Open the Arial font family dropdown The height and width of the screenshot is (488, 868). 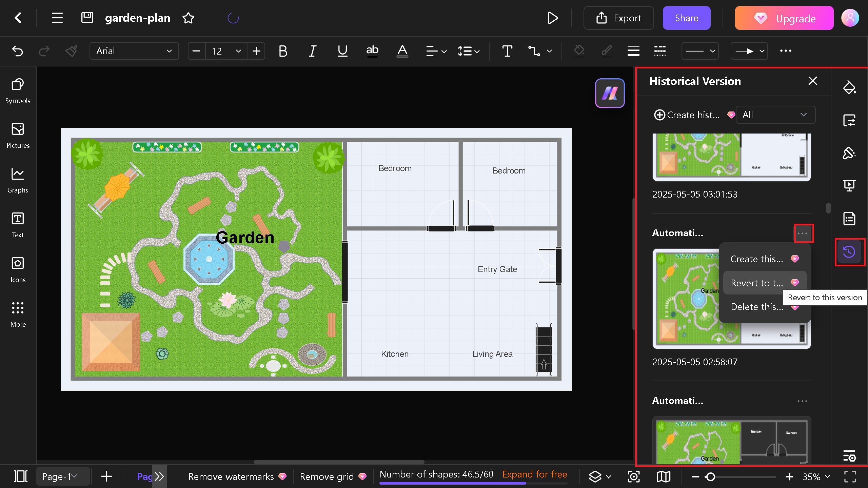134,51
